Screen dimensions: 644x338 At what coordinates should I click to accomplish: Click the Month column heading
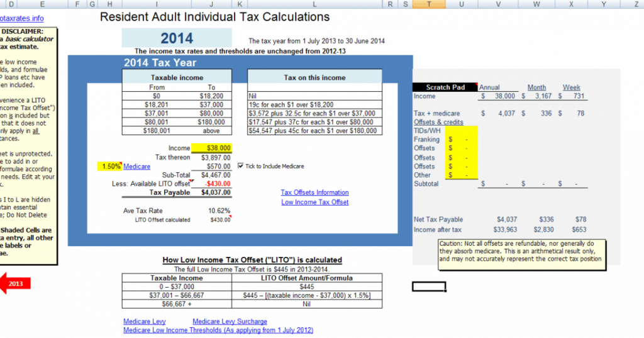(x=536, y=87)
